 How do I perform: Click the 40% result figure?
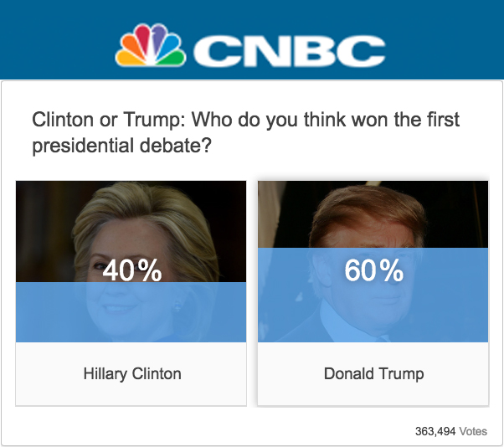tap(132, 270)
